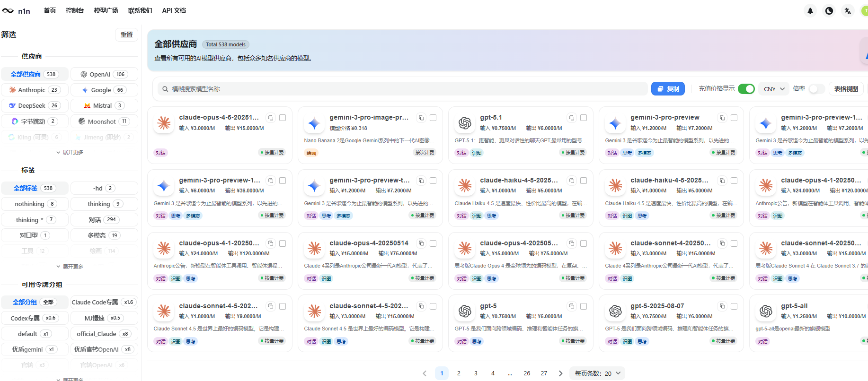The width and height of the screenshot is (868, 381).
Task: Open the API 文档 menu item
Action: (x=174, y=10)
